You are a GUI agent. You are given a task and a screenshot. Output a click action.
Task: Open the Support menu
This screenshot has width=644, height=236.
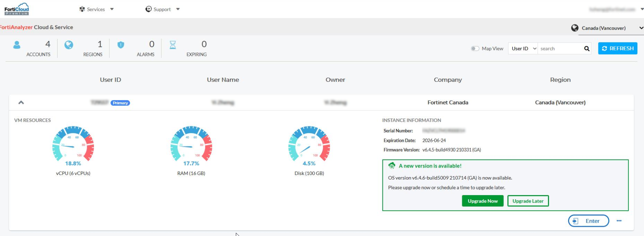point(162,9)
